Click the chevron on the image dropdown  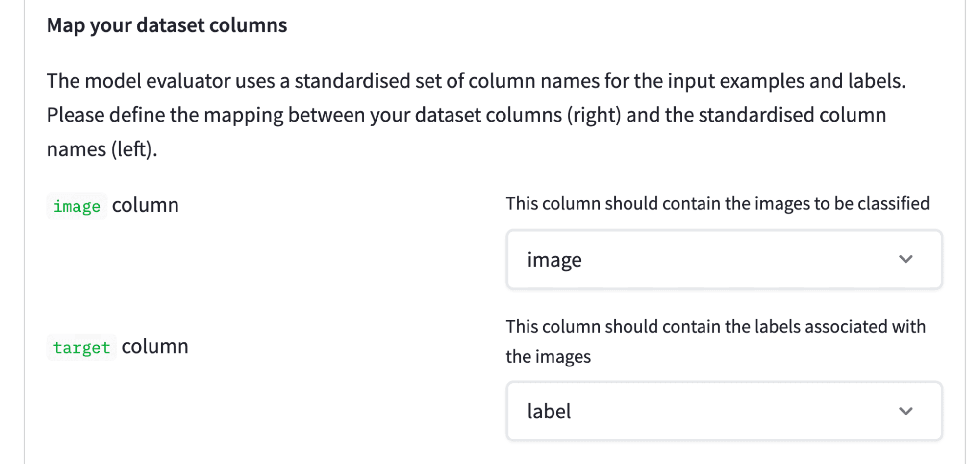point(906,259)
